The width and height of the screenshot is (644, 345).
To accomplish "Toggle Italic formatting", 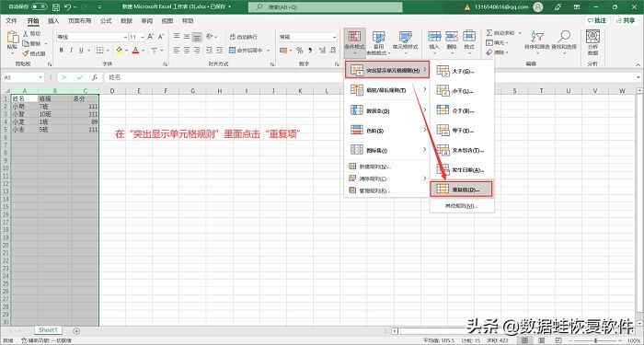I will (x=71, y=51).
